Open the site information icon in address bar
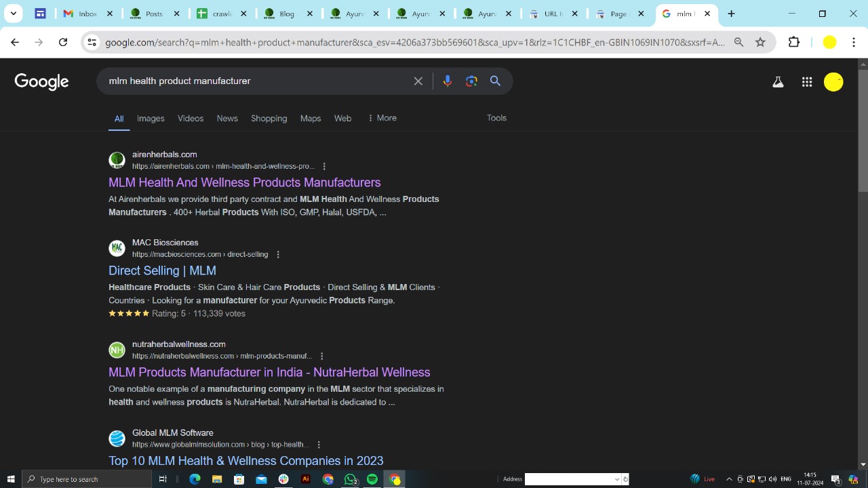 pyautogui.click(x=92, y=42)
